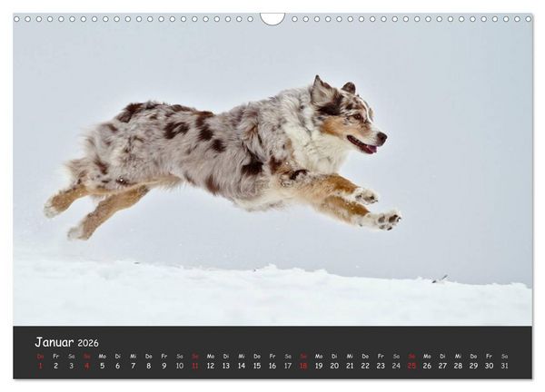The height and width of the screenshot is (392, 545).
Task: Click the 'Fr' weekday label above day 2
Action: pos(55,357)
